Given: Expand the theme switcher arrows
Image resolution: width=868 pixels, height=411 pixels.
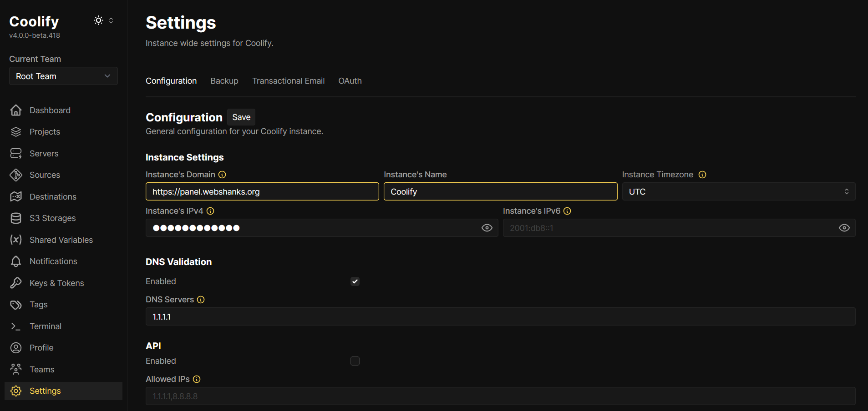Looking at the screenshot, I should (111, 20).
